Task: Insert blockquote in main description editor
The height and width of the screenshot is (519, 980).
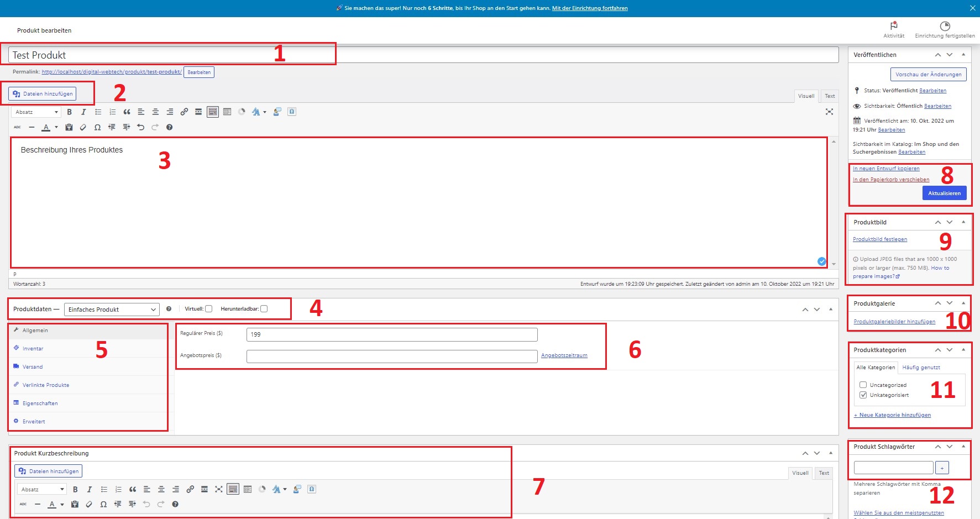Action: (127, 112)
